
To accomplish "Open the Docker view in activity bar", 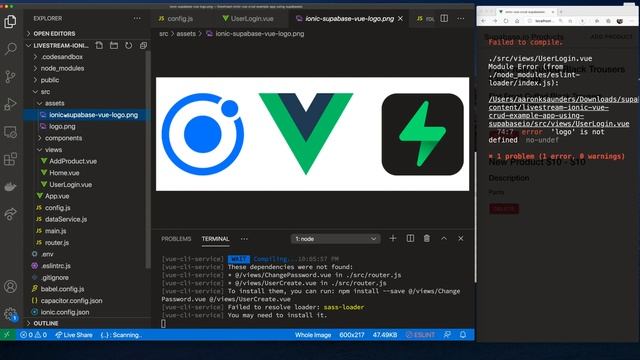I will tap(10, 187).
